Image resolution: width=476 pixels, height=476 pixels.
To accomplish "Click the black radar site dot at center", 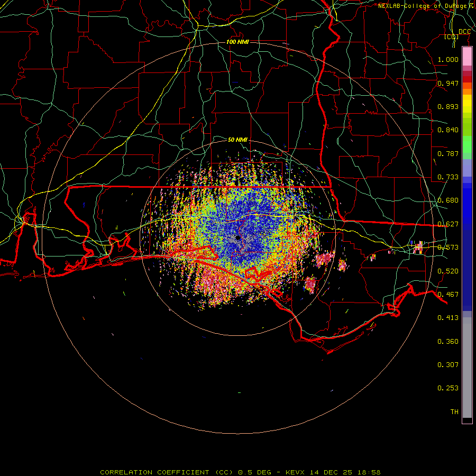I will [238, 237].
